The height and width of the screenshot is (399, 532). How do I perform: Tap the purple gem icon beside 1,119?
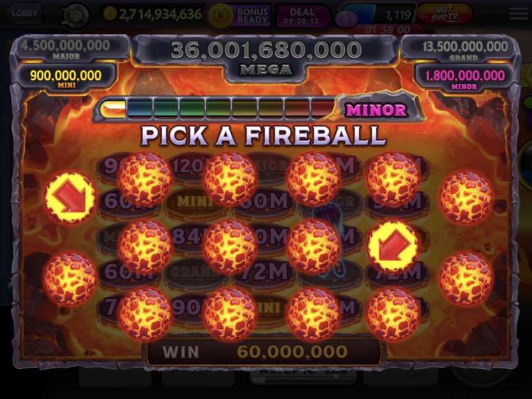click(345, 19)
